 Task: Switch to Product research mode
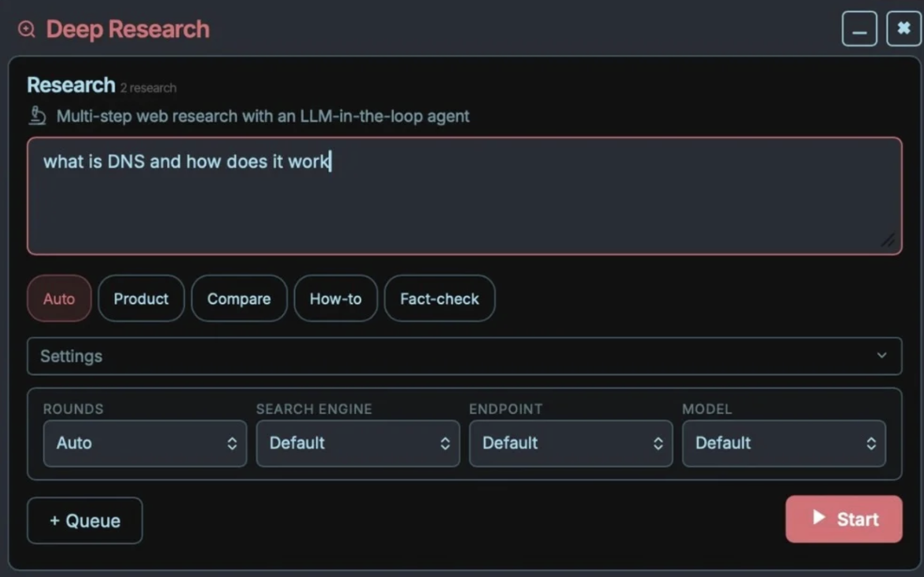[x=141, y=299]
